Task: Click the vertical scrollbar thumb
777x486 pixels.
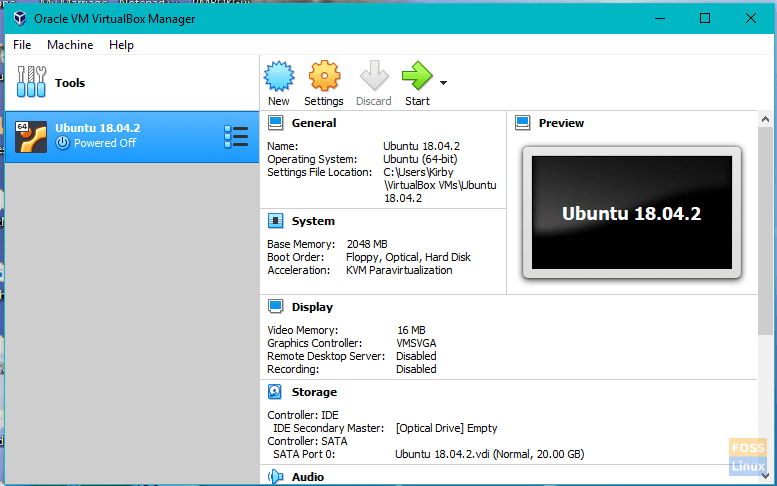Action: 765,230
